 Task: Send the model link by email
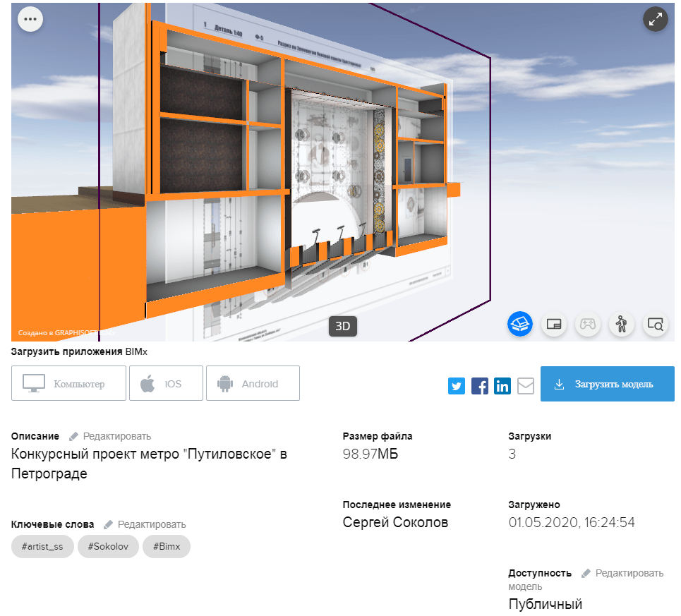[x=526, y=385]
